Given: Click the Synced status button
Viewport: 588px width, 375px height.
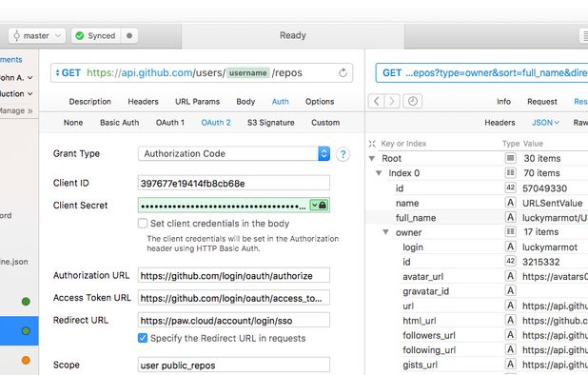Looking at the screenshot, I should coord(95,35).
